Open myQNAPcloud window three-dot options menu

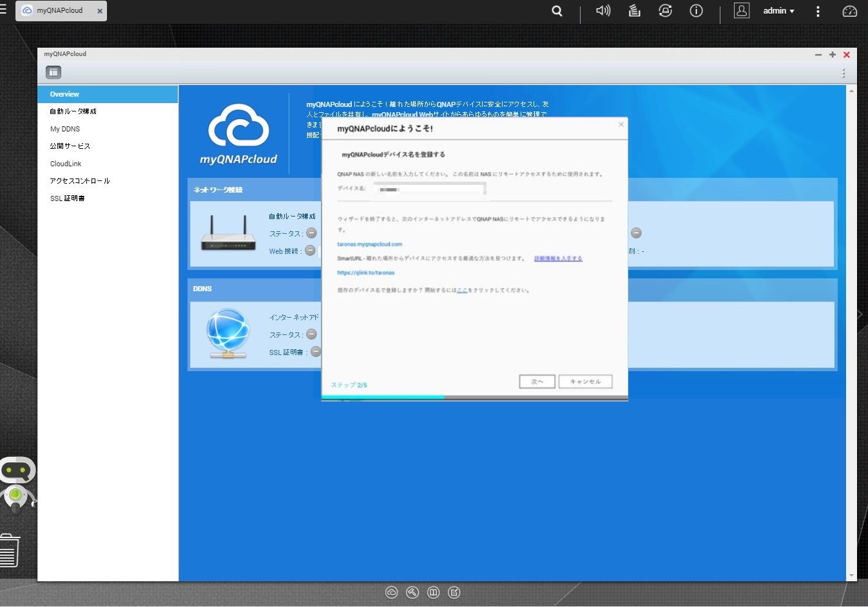(x=844, y=73)
